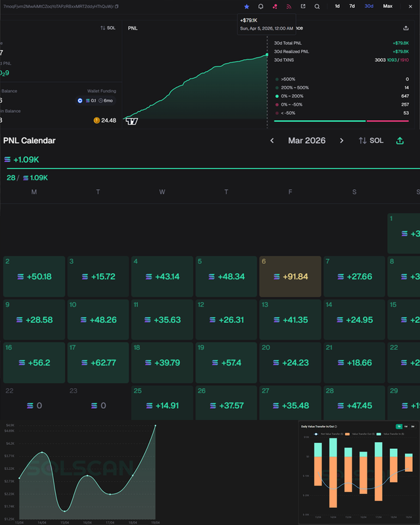Screen dimensions: 420x525
Task: Toggle Value Transfer In legend series
Action: [390, 434]
